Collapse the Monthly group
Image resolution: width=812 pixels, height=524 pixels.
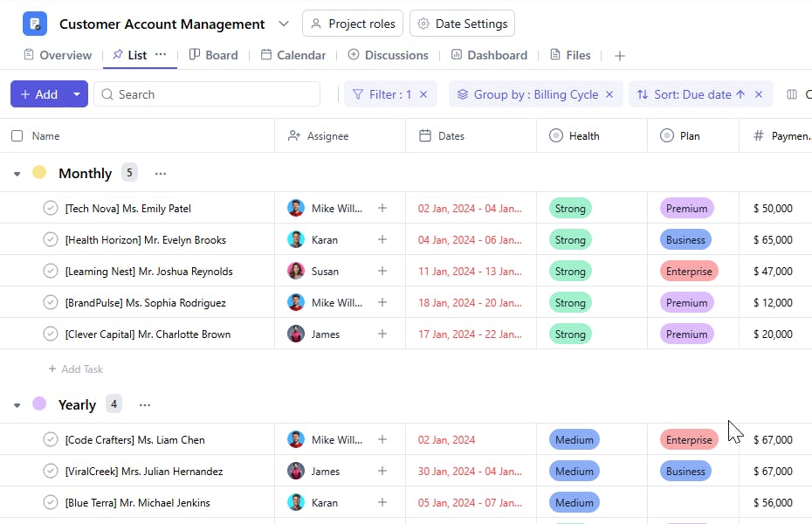17,174
